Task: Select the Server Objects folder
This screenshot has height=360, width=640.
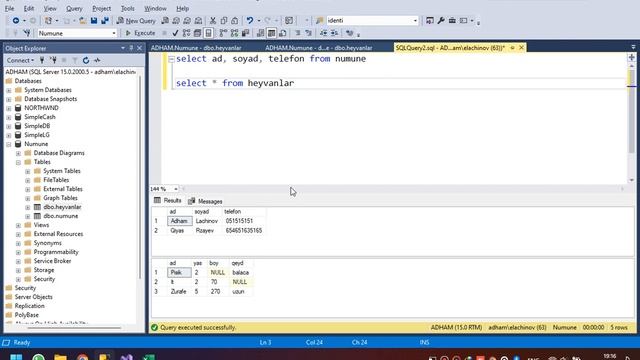Action: tap(33, 297)
